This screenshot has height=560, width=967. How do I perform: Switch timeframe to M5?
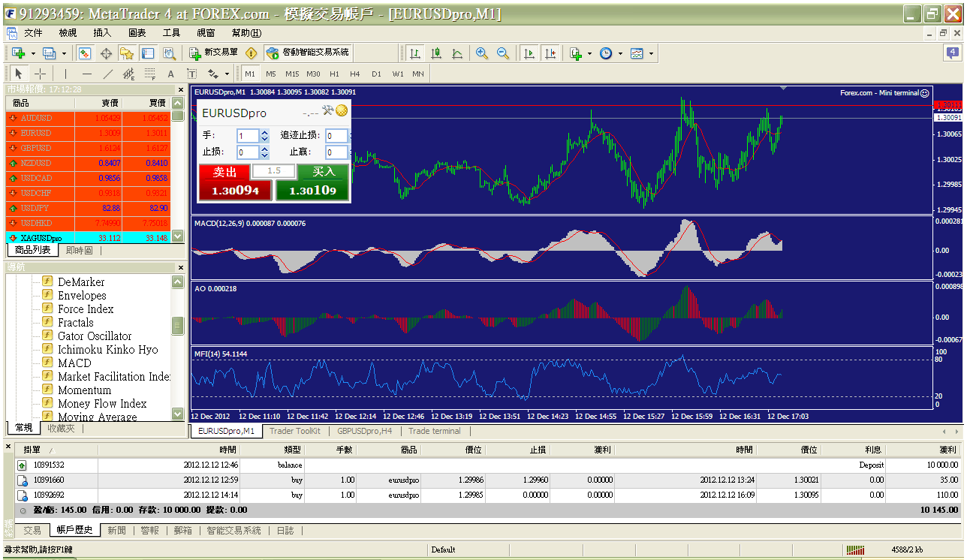(x=271, y=74)
